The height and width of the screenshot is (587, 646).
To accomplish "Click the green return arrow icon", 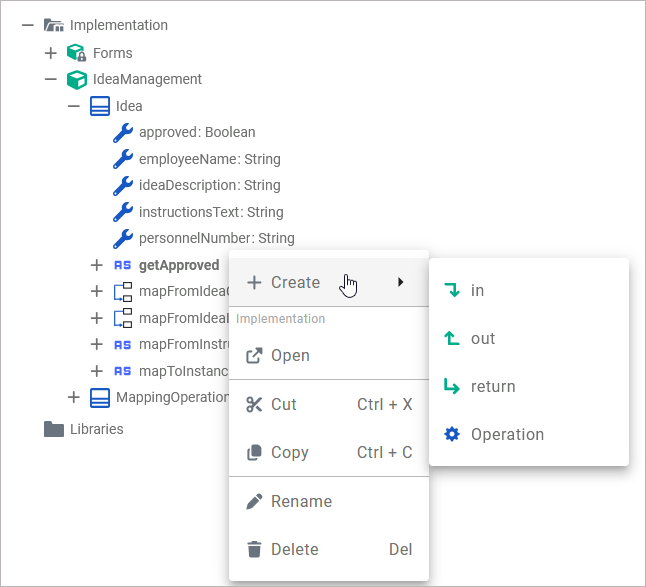I will point(452,387).
